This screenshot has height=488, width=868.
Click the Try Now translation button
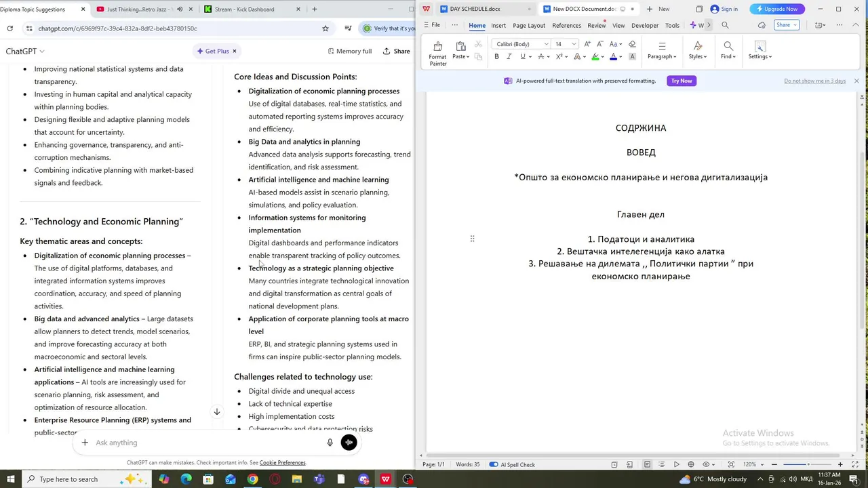point(682,81)
